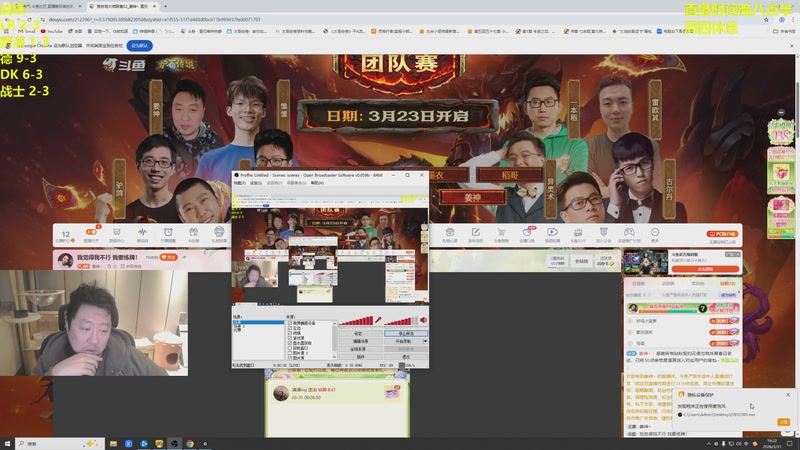Open the soundwave icon in Douyu toolbar
Image resolution: width=800 pixels, height=450 pixels.
(x=142, y=232)
